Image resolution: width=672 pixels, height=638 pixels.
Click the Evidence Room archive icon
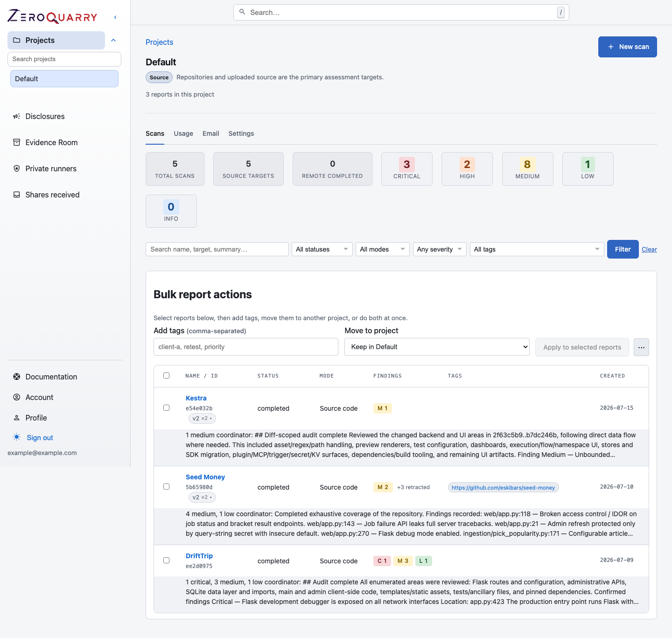17,142
